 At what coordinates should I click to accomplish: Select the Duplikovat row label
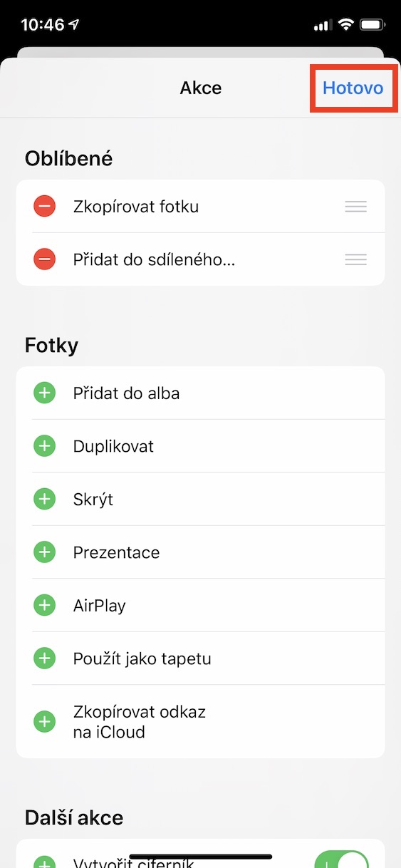(x=113, y=446)
